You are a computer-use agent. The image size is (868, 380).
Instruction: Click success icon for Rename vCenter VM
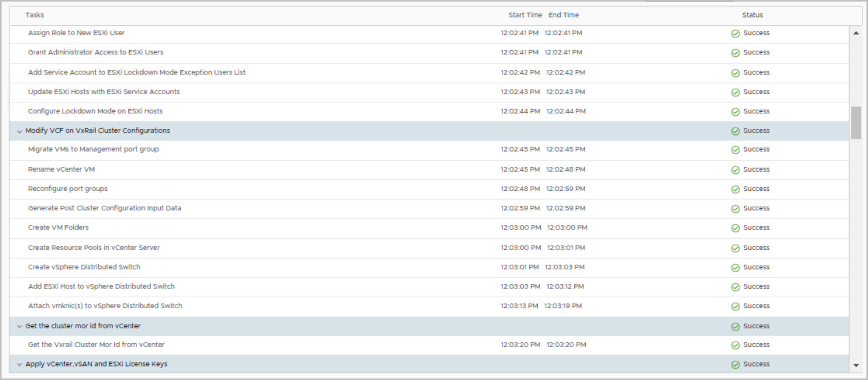pyautogui.click(x=735, y=170)
